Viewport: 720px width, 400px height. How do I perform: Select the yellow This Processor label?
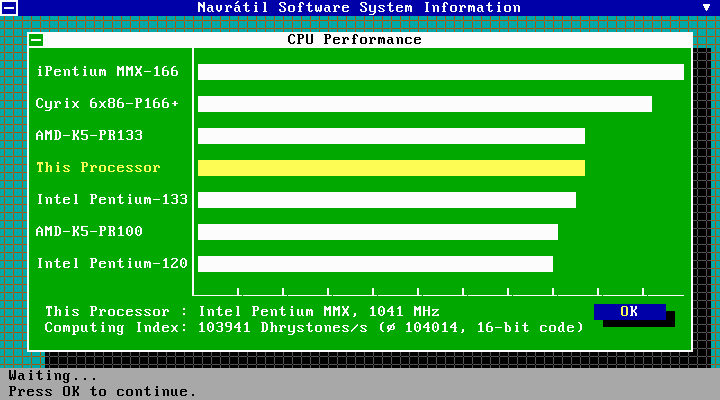[98, 168]
